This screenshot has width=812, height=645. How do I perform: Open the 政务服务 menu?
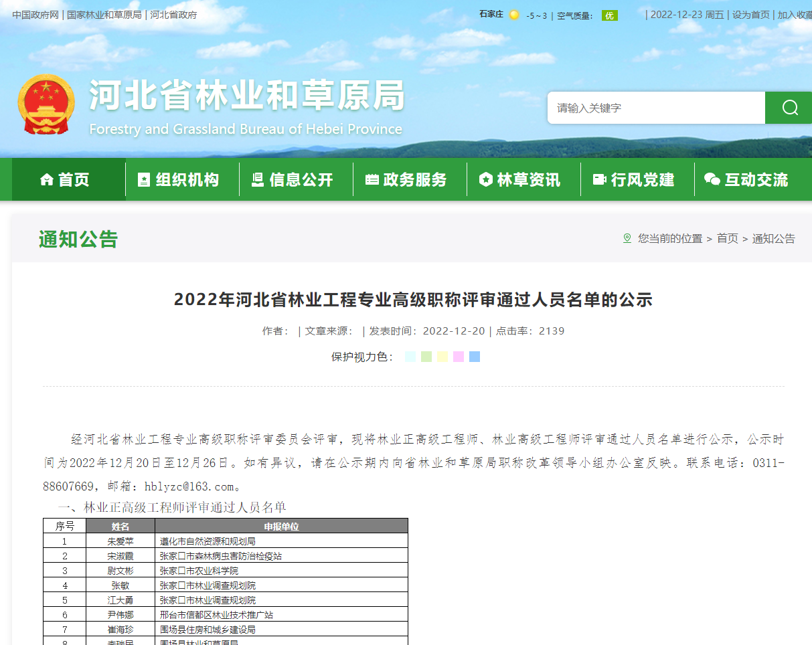click(x=409, y=179)
